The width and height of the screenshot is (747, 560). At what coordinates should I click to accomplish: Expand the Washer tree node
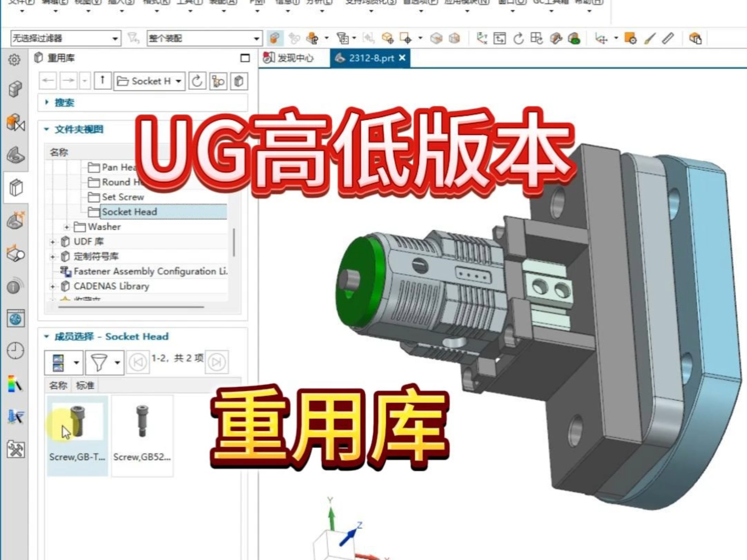coord(67,227)
